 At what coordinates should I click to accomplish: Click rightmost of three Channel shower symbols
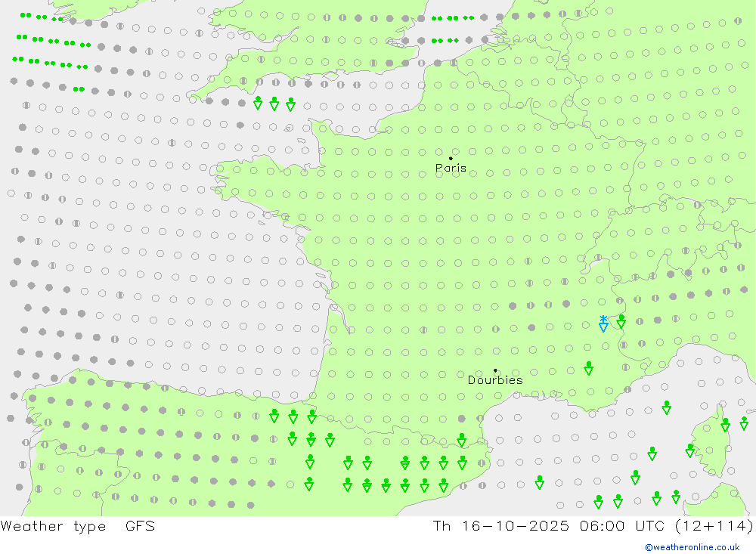[x=290, y=104]
